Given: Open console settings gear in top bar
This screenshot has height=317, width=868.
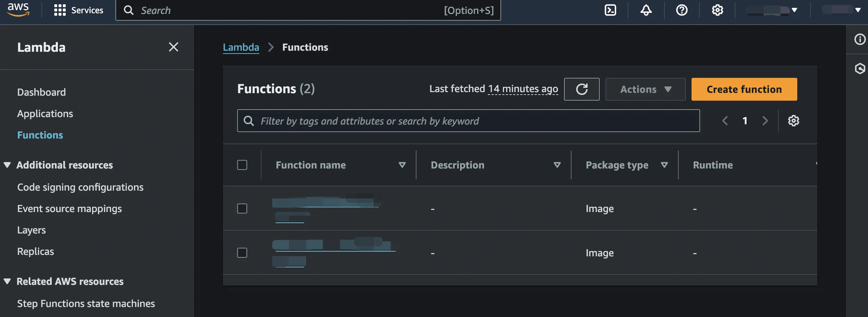Looking at the screenshot, I should tap(717, 10).
